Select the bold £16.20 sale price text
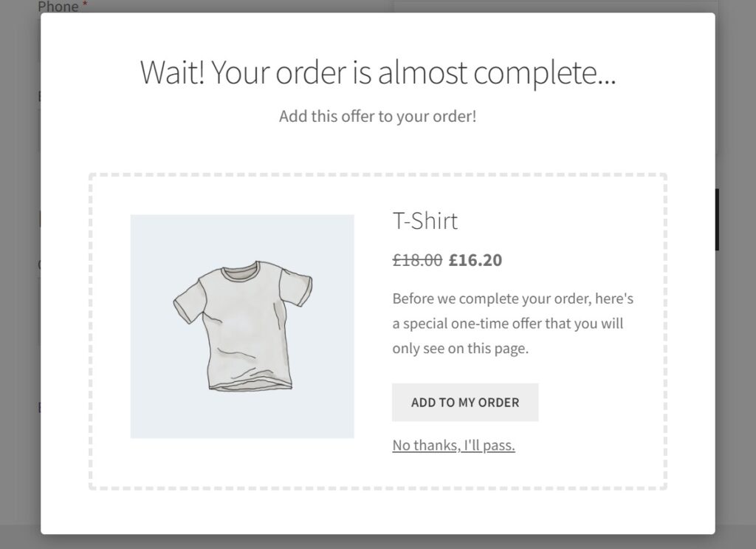The height and width of the screenshot is (549, 756). click(x=475, y=260)
